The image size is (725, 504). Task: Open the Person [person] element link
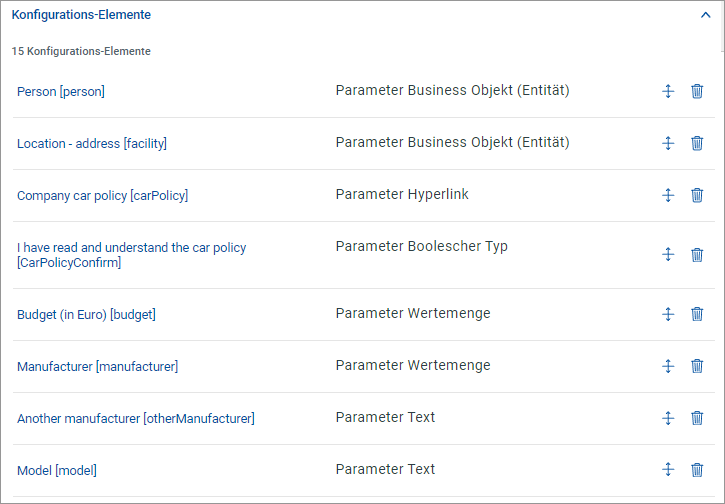pyautogui.click(x=61, y=92)
